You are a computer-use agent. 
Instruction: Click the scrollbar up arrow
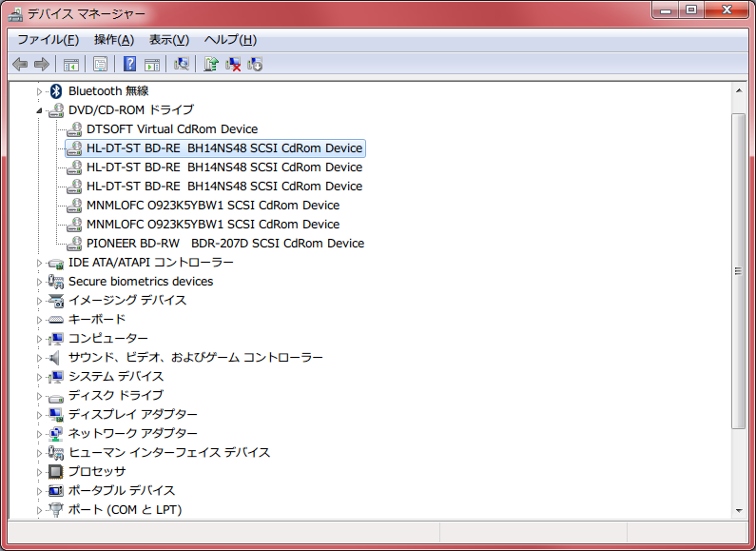click(739, 90)
